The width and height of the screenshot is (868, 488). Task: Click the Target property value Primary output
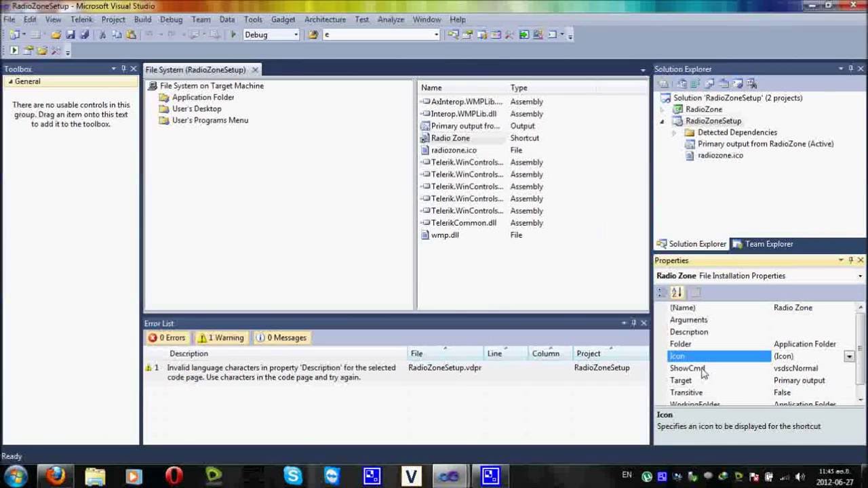[x=800, y=381]
